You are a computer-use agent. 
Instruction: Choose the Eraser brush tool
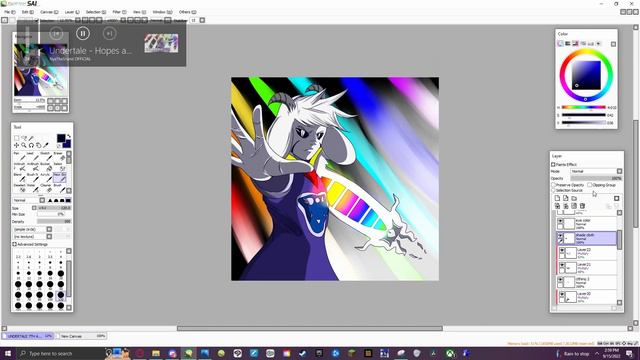60,156
